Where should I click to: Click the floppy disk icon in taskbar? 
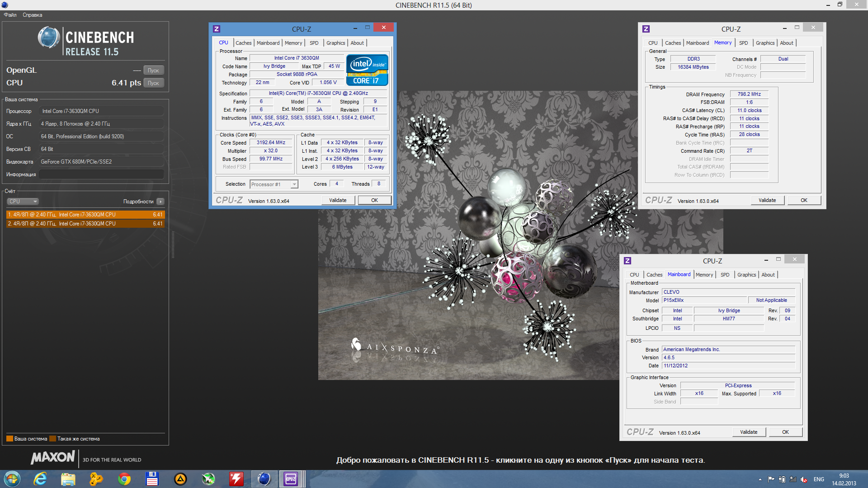[152, 479]
